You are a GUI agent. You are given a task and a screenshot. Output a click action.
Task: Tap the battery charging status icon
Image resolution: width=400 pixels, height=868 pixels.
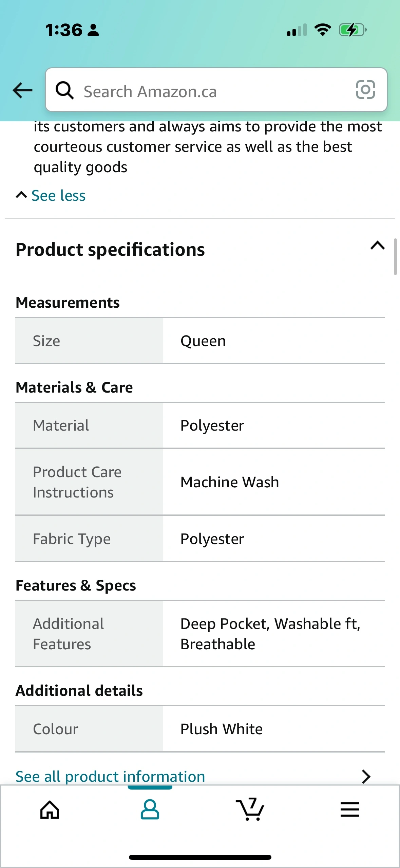353,30
